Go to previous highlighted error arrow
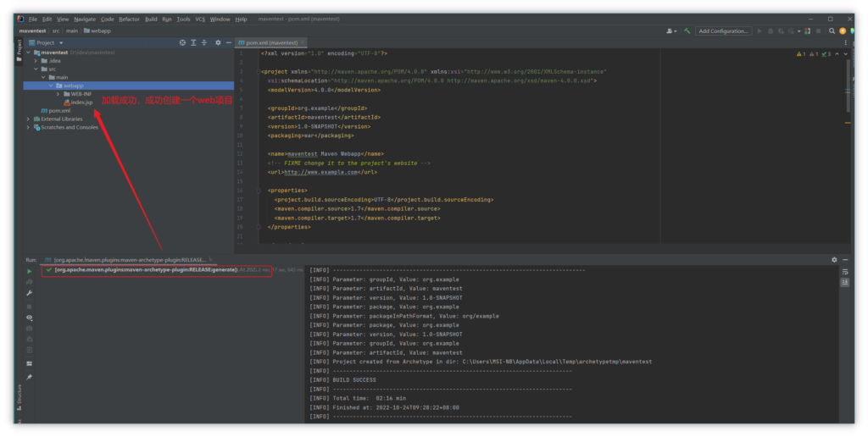Screen dimensions: 868x437 837,53
